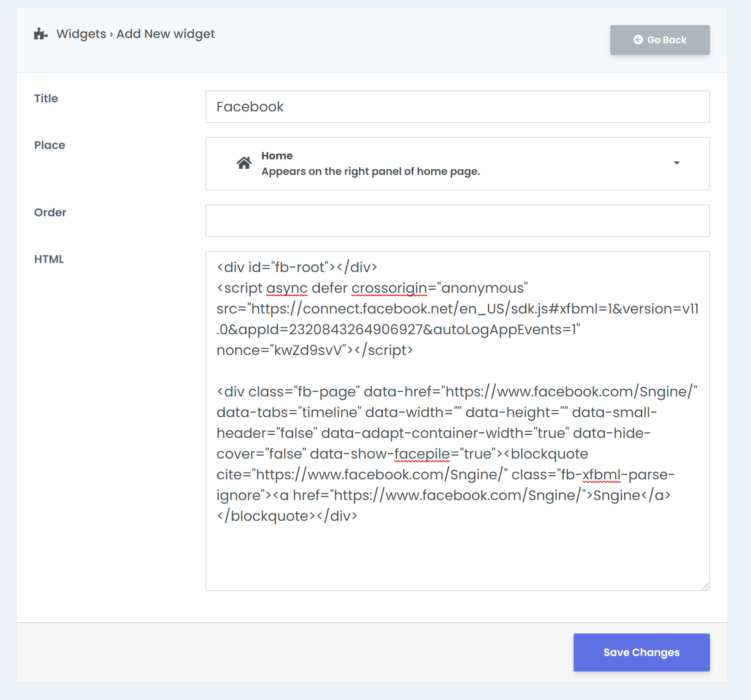Click the 'Add New widget' breadcrumb text
This screenshot has height=700, width=751.
pyautogui.click(x=166, y=34)
